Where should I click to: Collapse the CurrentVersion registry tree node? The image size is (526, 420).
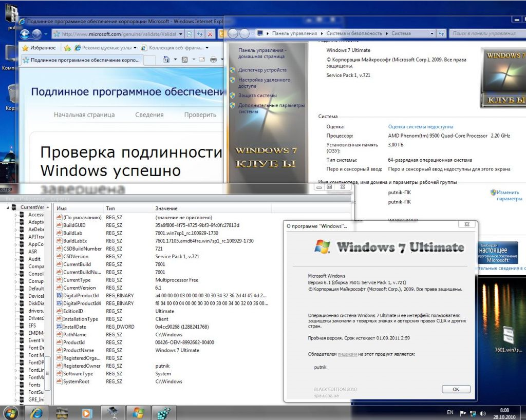pos(8,207)
